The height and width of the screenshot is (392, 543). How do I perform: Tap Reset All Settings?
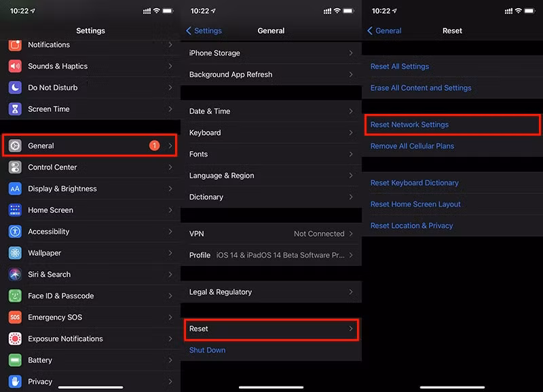pos(400,66)
